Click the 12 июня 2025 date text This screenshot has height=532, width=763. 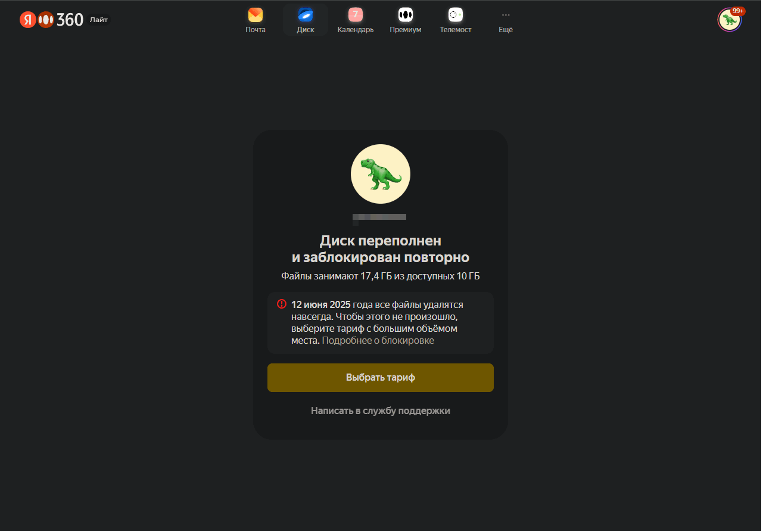pyautogui.click(x=321, y=304)
